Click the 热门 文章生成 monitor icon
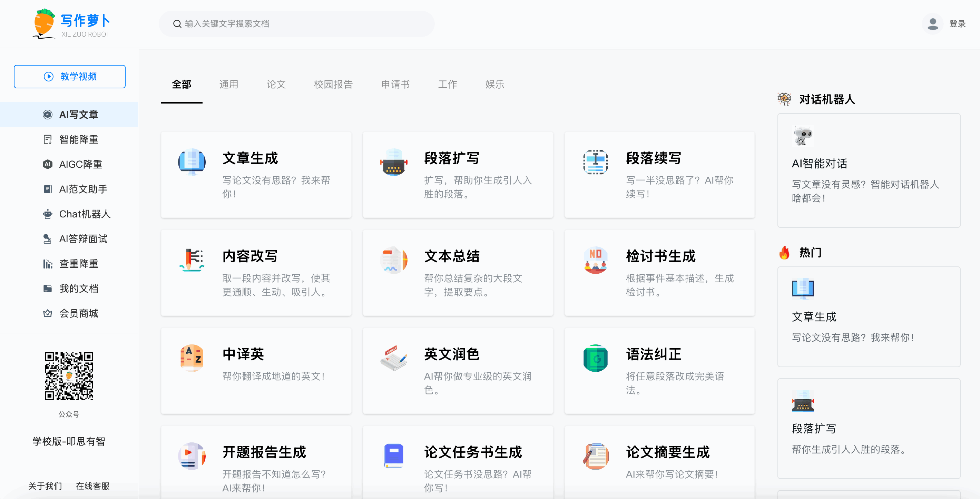The image size is (980, 499). pyautogui.click(x=803, y=289)
